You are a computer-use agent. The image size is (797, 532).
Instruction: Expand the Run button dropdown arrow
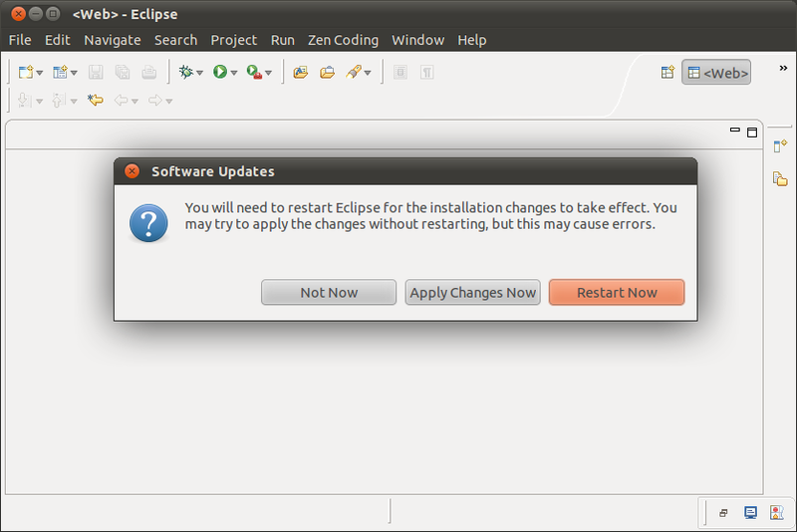click(234, 73)
